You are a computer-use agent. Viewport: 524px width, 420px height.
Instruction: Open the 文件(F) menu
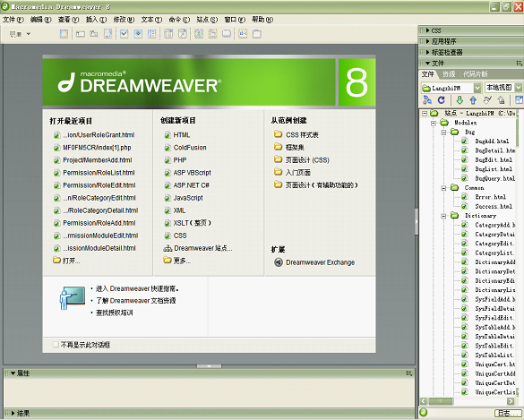[13, 20]
